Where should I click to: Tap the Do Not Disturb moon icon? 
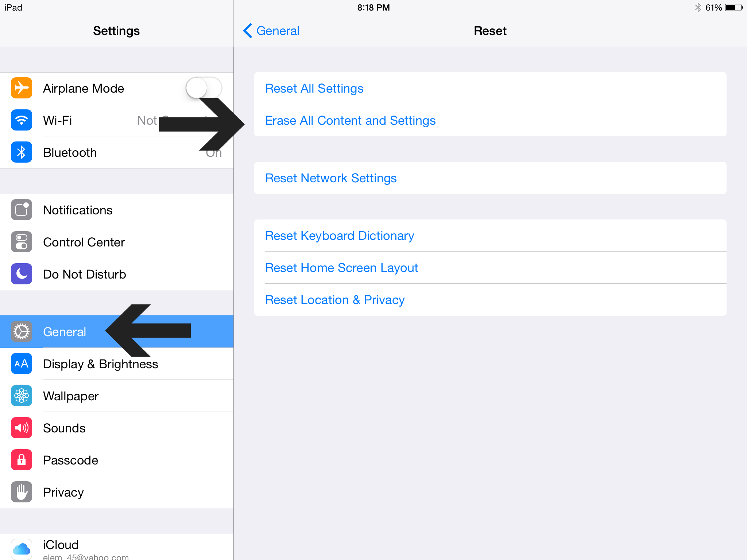coord(22,274)
